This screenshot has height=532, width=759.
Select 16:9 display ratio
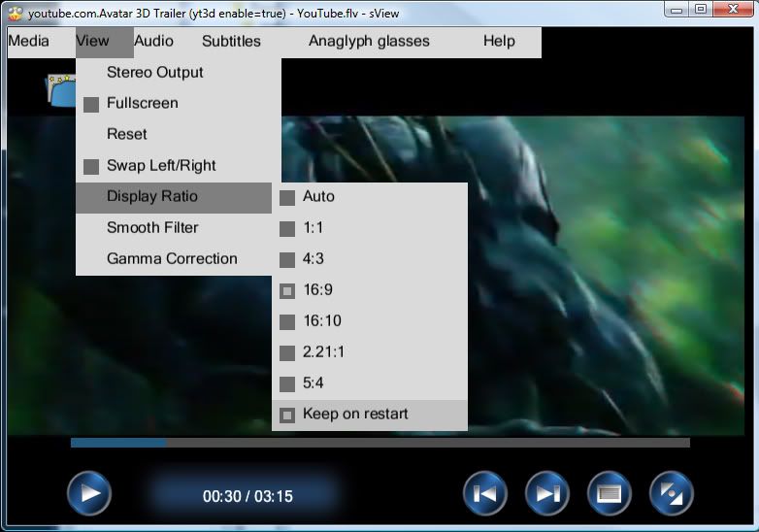370,290
